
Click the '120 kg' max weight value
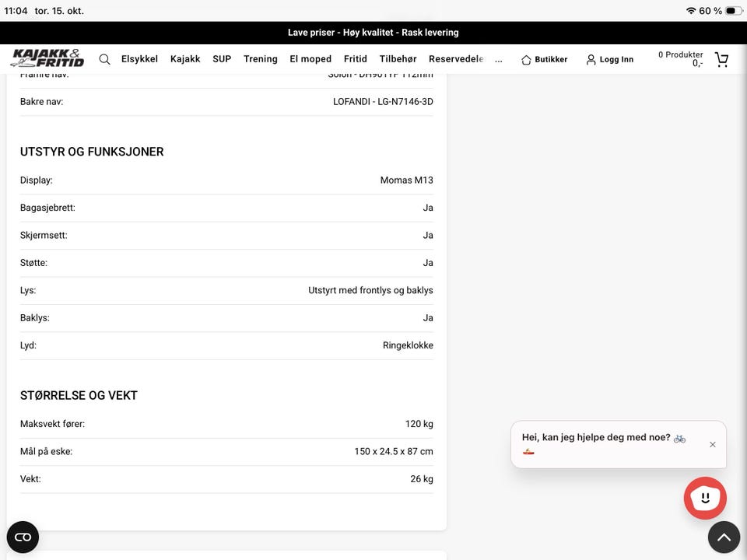coord(419,424)
